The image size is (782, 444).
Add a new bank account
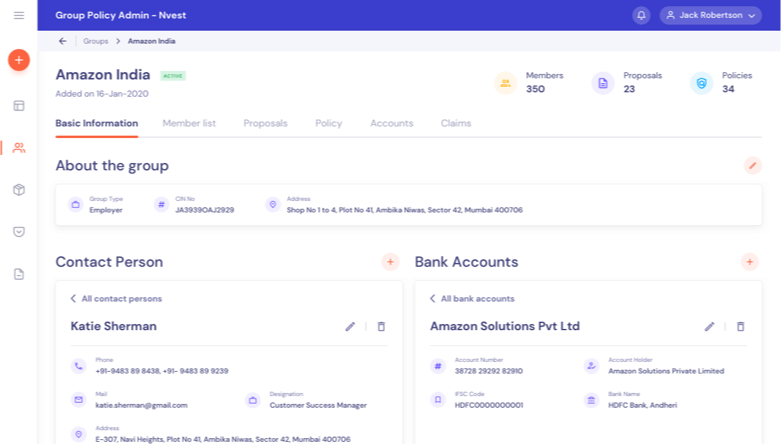[x=749, y=262]
